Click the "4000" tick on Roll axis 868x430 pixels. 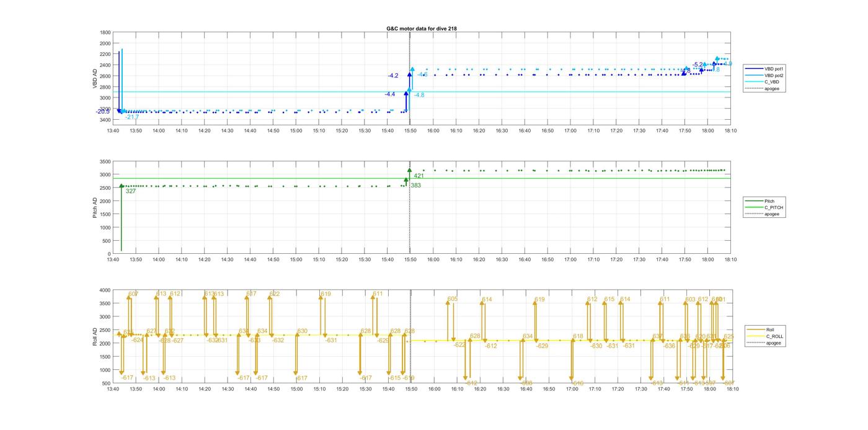[105, 290]
